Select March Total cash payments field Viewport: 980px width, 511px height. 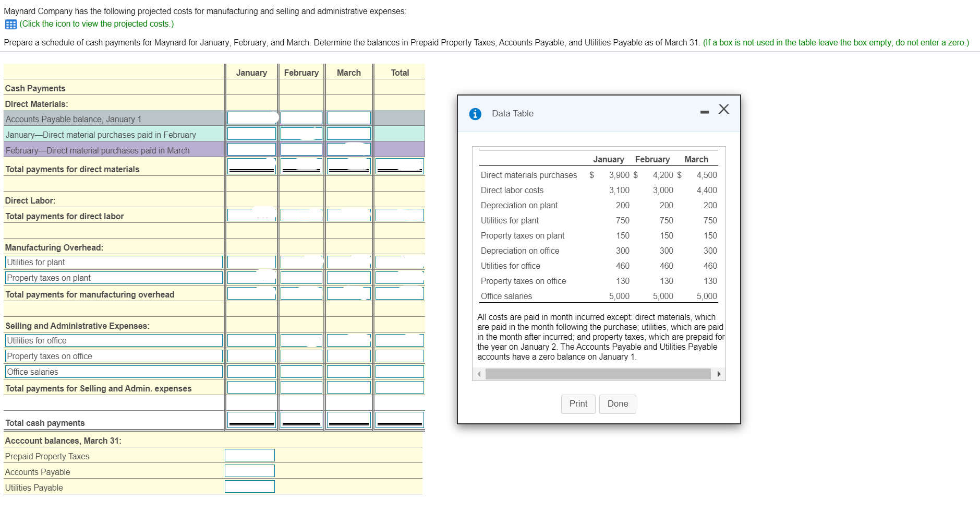(349, 420)
